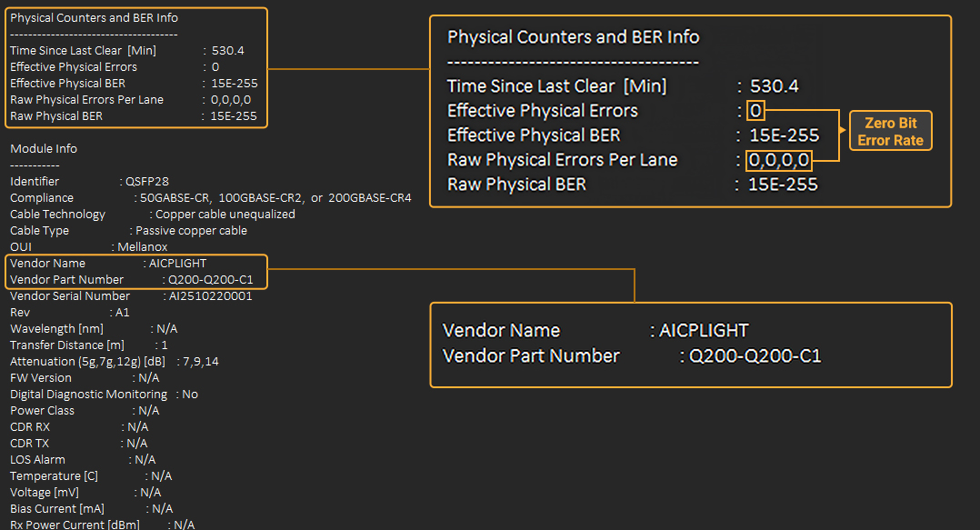Click the boxed 0,0,0,0 value in enlarged callout
The image size is (980, 530).
[778, 161]
